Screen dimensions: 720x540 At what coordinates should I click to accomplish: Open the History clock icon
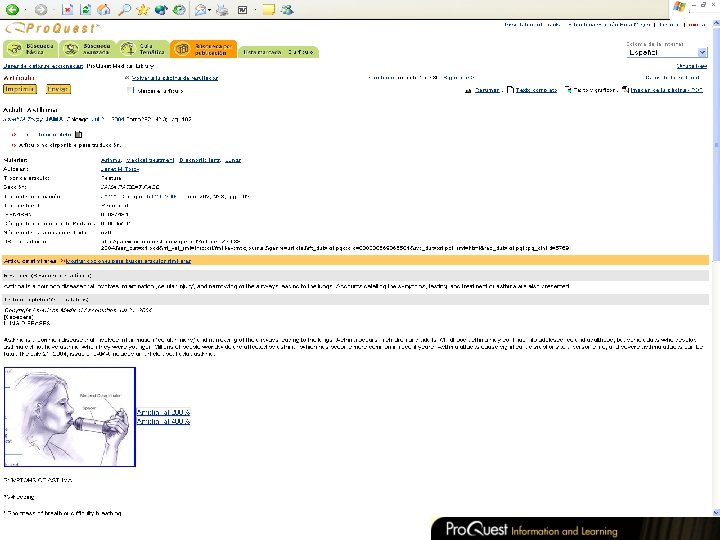click(x=180, y=9)
